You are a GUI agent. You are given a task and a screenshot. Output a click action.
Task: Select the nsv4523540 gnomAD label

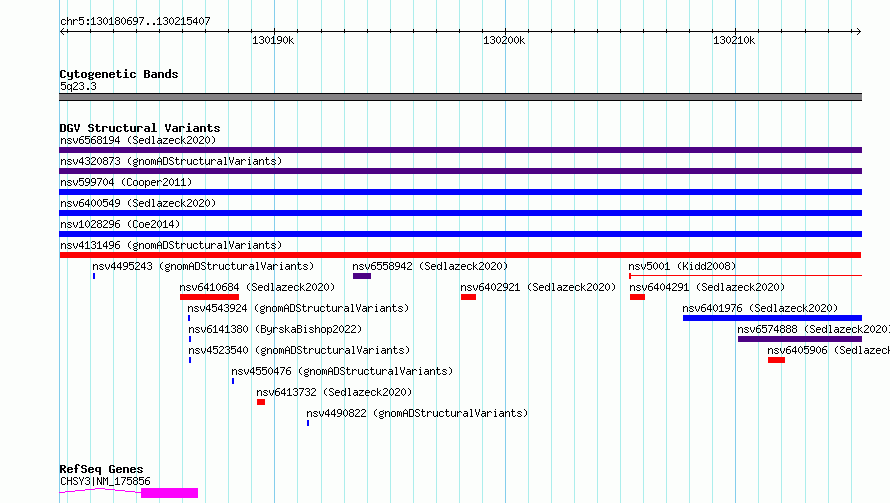299,350
